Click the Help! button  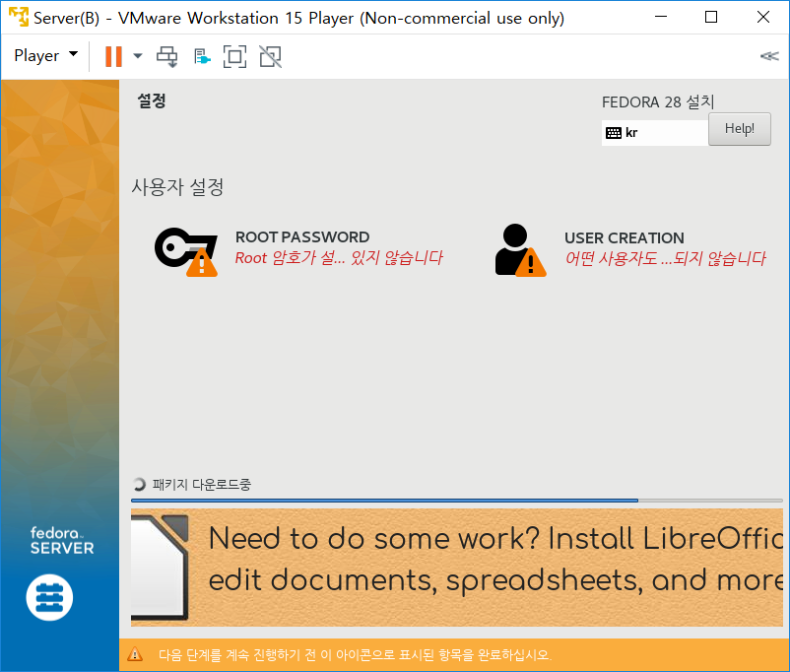739,129
